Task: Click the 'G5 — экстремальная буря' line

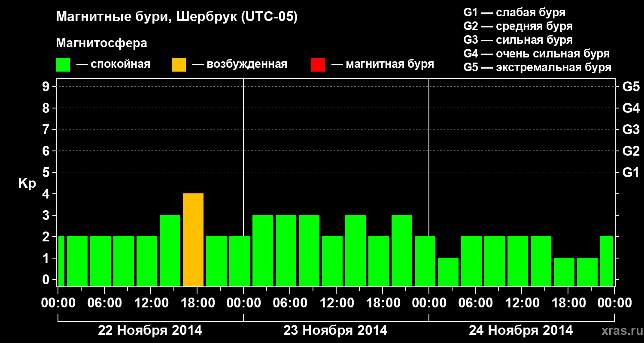Action: [x=537, y=67]
